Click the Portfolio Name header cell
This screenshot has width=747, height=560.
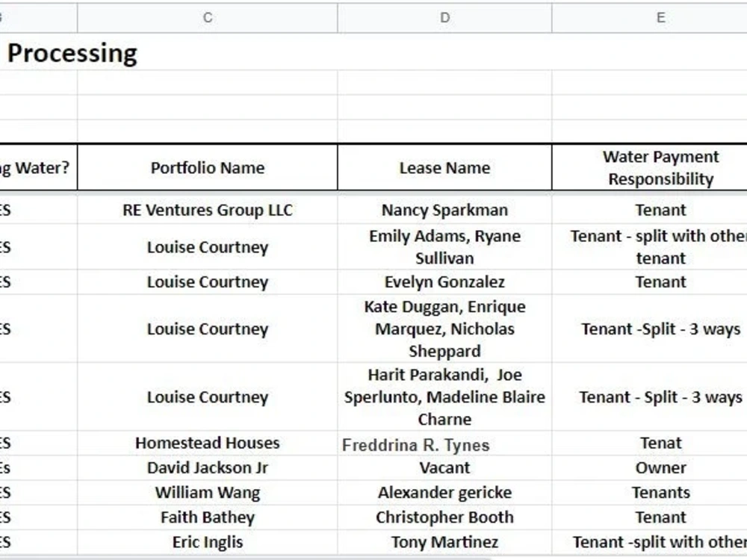coord(207,167)
